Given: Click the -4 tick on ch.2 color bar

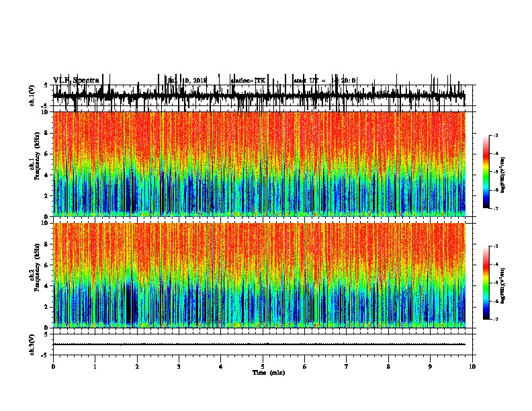Looking at the screenshot, I should coord(495,264).
